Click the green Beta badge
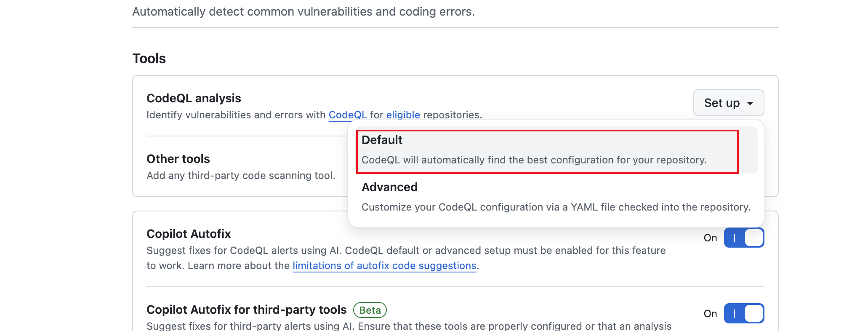 pyautogui.click(x=370, y=310)
